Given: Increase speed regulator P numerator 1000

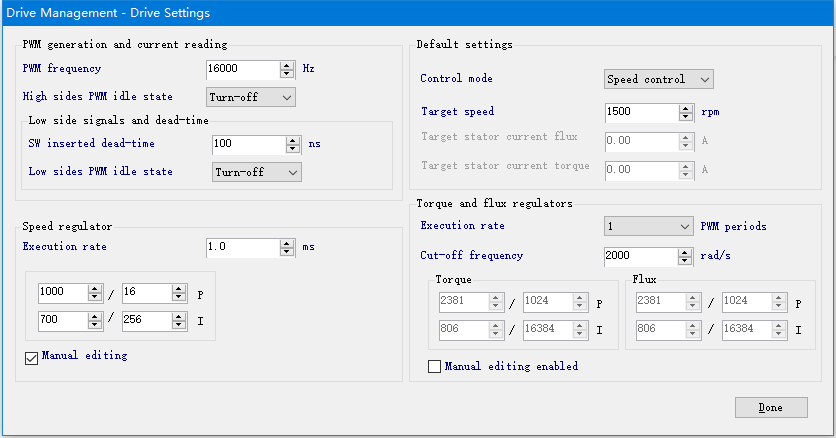Looking at the screenshot, I should 94,288.
